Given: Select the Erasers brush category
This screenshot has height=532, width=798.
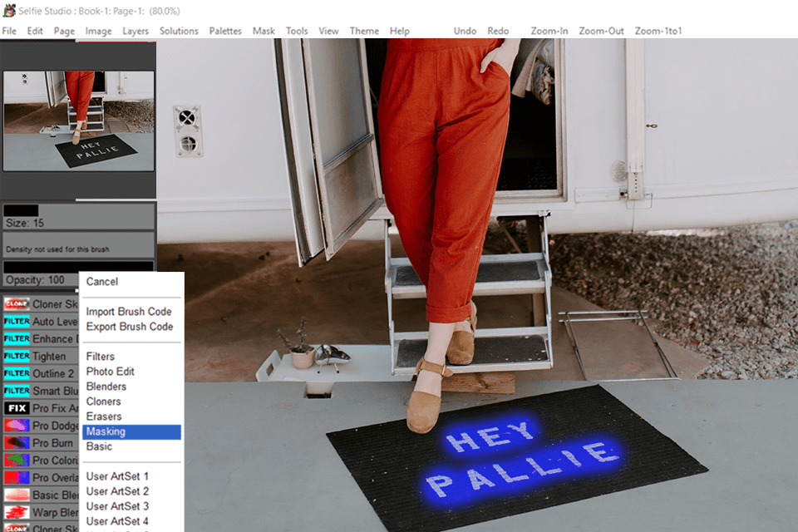Looking at the screenshot, I should point(104,416).
